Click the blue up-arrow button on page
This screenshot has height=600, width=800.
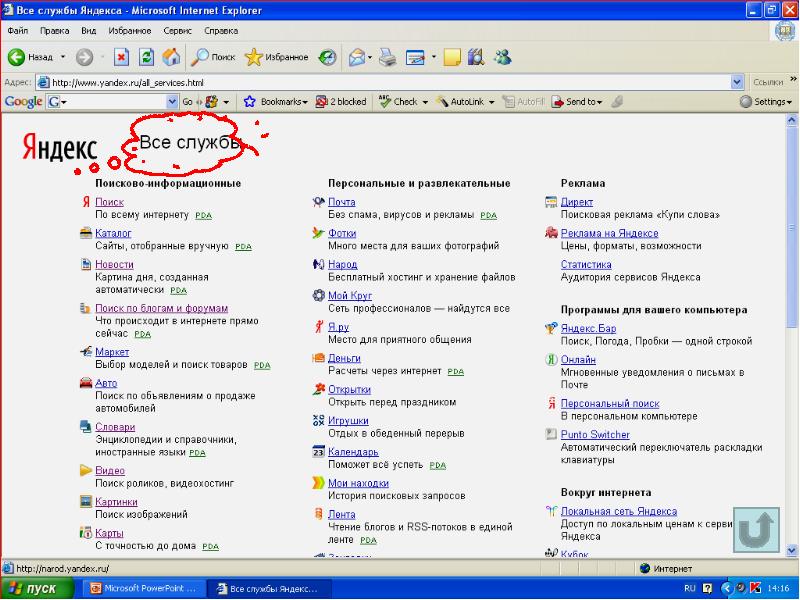click(756, 529)
